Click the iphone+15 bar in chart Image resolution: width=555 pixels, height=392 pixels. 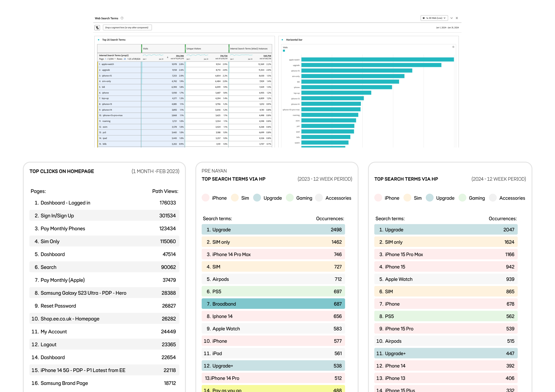(357, 71)
